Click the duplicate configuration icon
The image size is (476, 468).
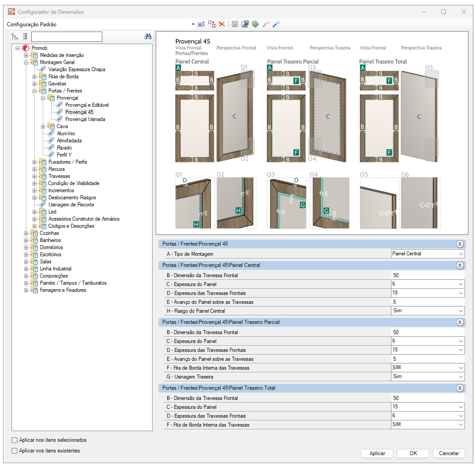211,24
